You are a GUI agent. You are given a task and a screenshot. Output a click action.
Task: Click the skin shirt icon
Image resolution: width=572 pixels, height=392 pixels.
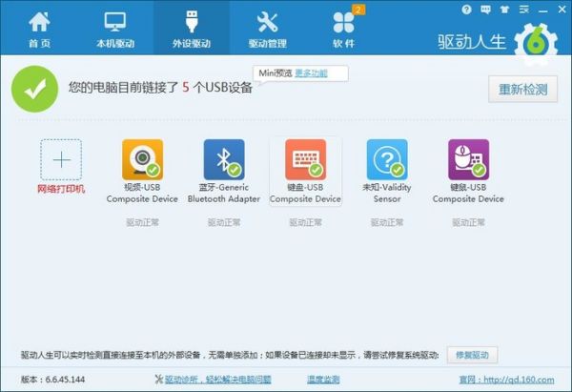pyautogui.click(x=504, y=10)
